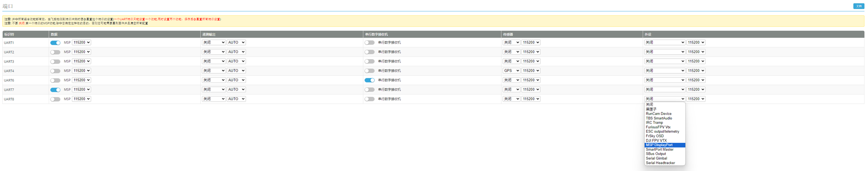This screenshot has height=171, width=868.
Task: Disable MSP switch on UART7
Action: click(x=55, y=90)
